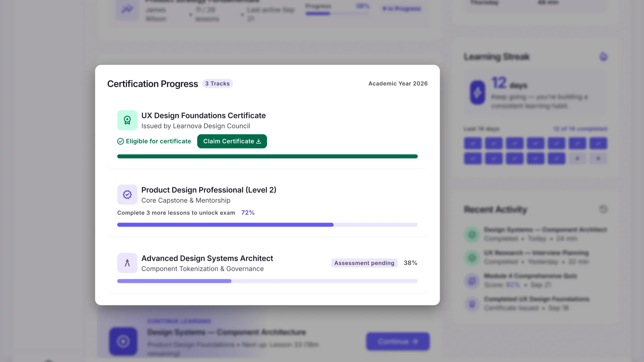Click the UX Design Foundations green progress bar
644x362 pixels.
click(x=267, y=156)
